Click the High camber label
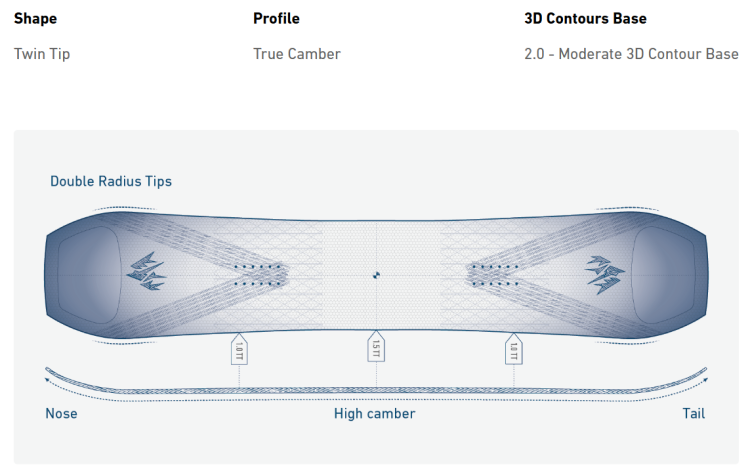The image size is (750, 471). 374,413
